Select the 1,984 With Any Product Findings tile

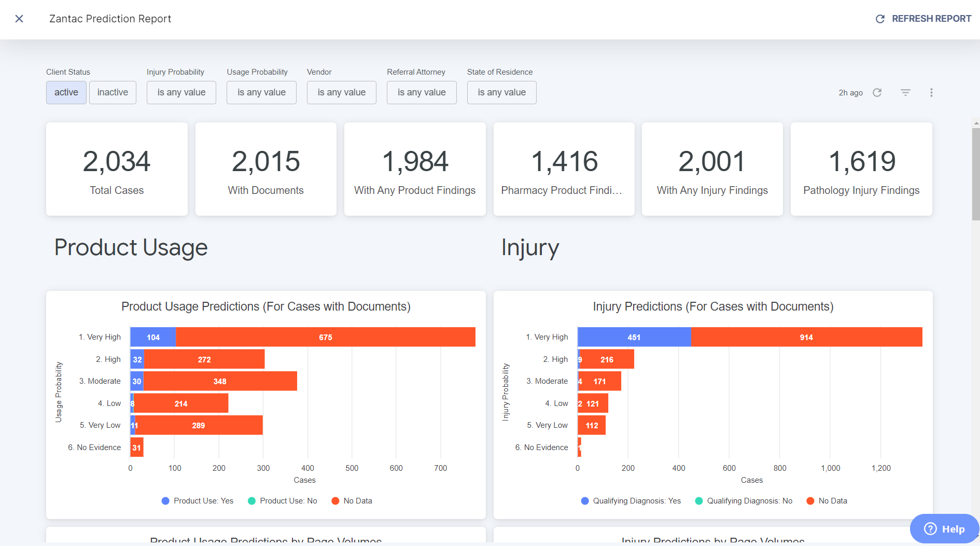(415, 169)
